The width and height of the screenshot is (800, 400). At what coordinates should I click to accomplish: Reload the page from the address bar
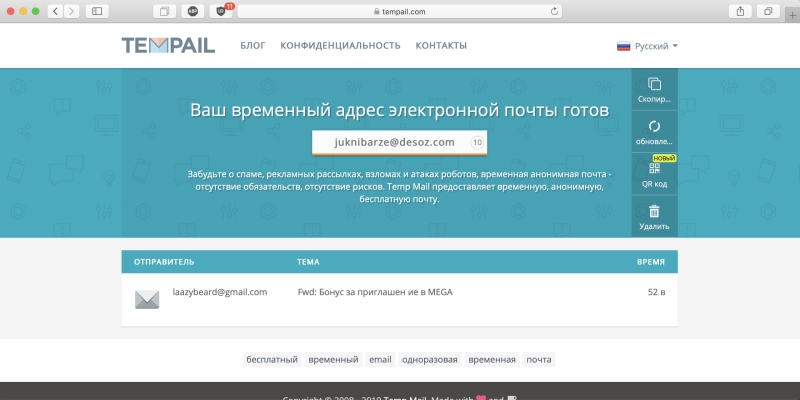pos(554,11)
